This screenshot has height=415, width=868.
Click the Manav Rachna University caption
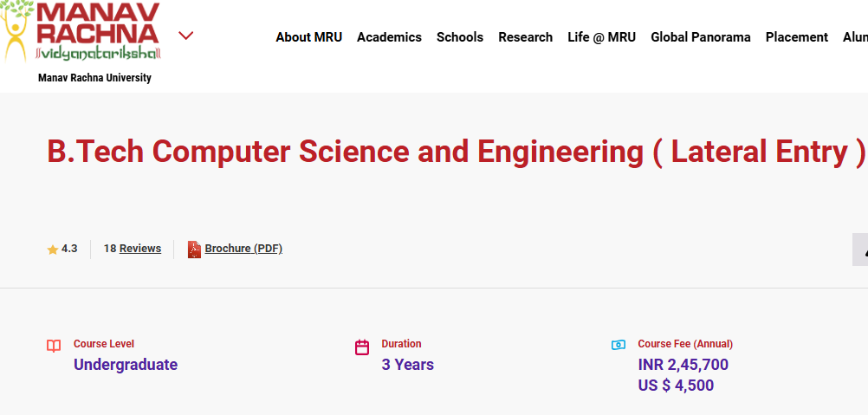click(x=94, y=77)
